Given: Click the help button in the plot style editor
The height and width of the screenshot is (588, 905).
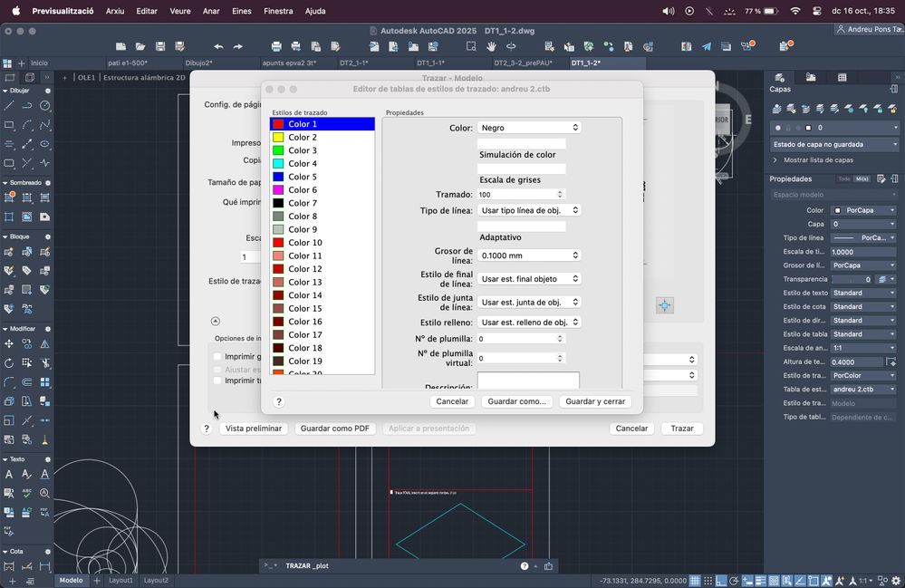Looking at the screenshot, I should (279, 401).
